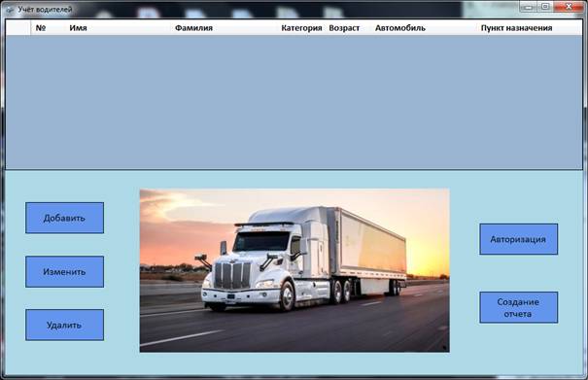Click the truck photo in the panel
Image resolution: width=588 pixels, height=380 pixels.
point(294,270)
